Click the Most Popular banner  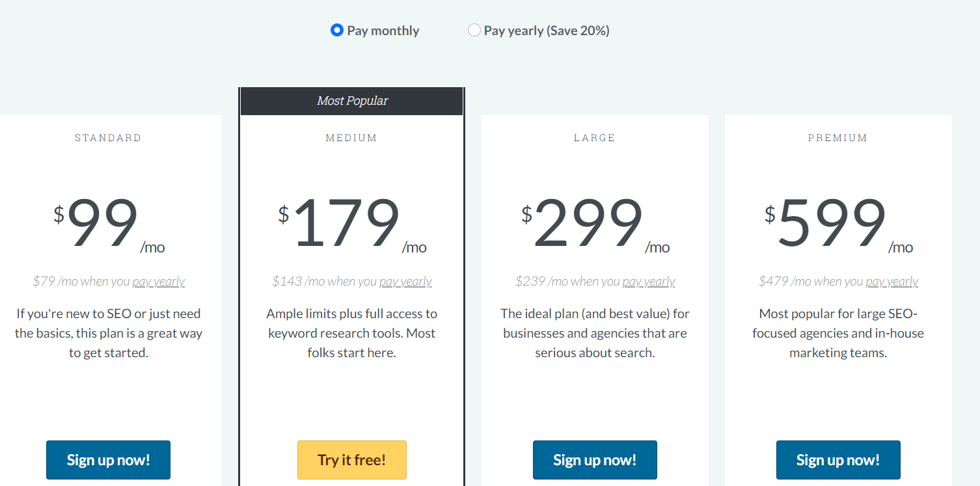352,101
